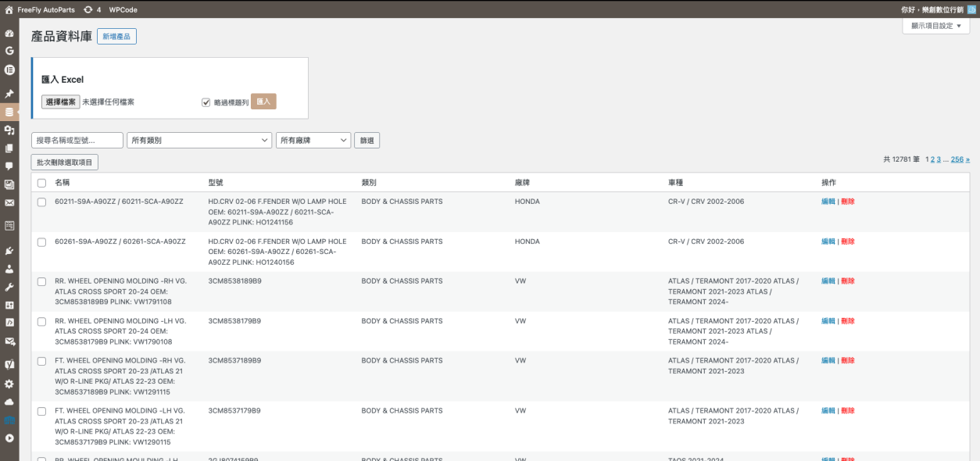Image resolution: width=980 pixels, height=461 pixels.
Task: Open Plugins via the plug icon
Action: tap(9, 251)
